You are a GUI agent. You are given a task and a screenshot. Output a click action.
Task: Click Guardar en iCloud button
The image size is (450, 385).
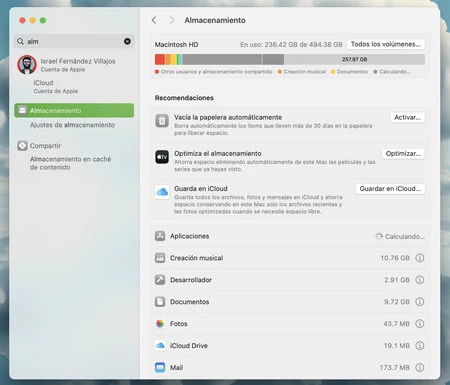pos(390,189)
